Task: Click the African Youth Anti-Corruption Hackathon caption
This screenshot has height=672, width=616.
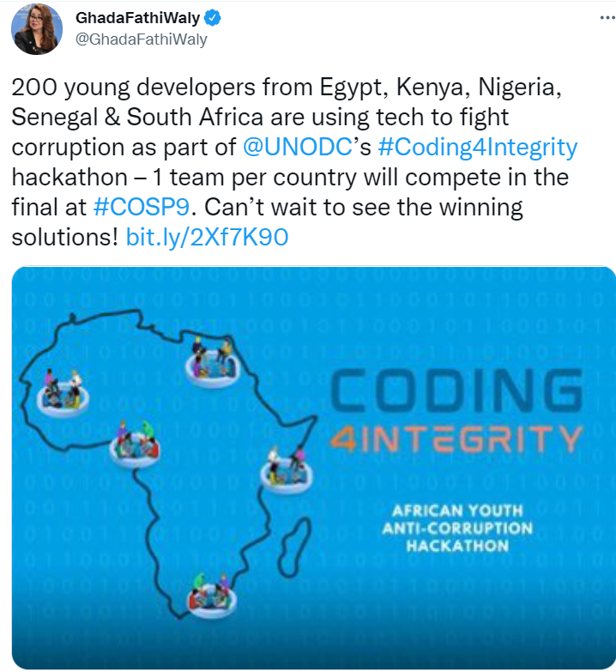Action: 456,528
